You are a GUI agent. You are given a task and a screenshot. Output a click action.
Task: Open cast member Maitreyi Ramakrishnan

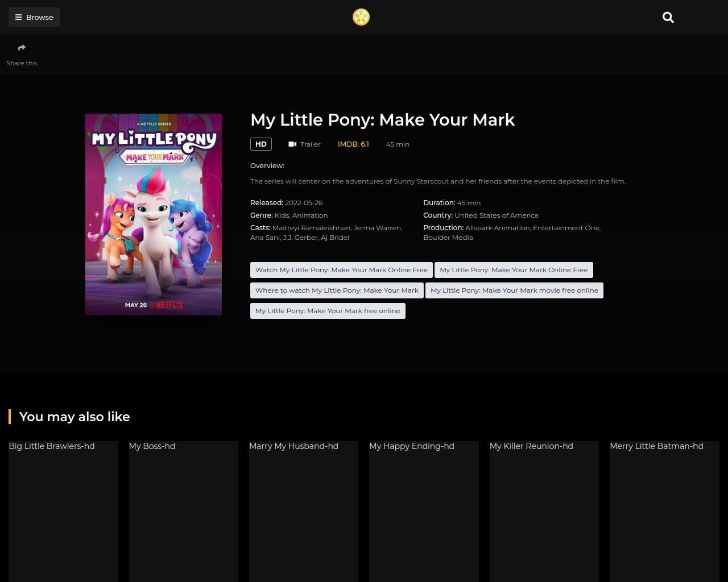[x=311, y=228]
